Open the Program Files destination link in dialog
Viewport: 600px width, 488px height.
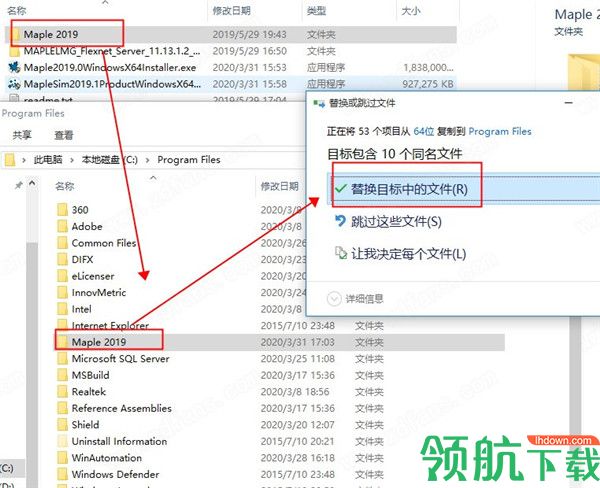pos(500,132)
